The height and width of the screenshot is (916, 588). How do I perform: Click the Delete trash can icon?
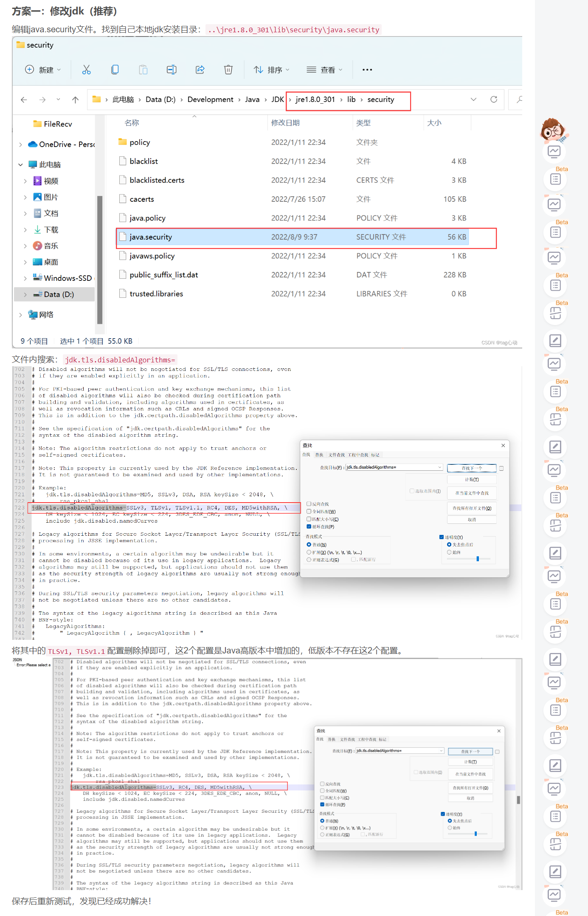pos(228,70)
